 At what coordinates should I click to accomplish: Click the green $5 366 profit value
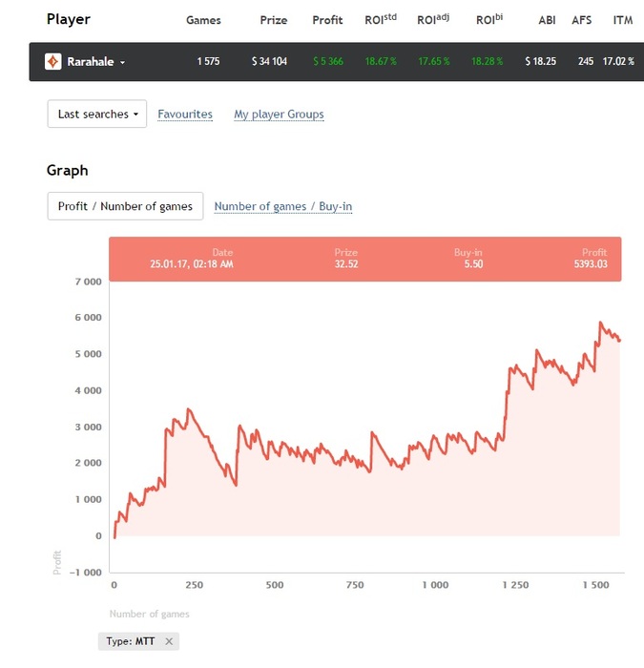328,61
